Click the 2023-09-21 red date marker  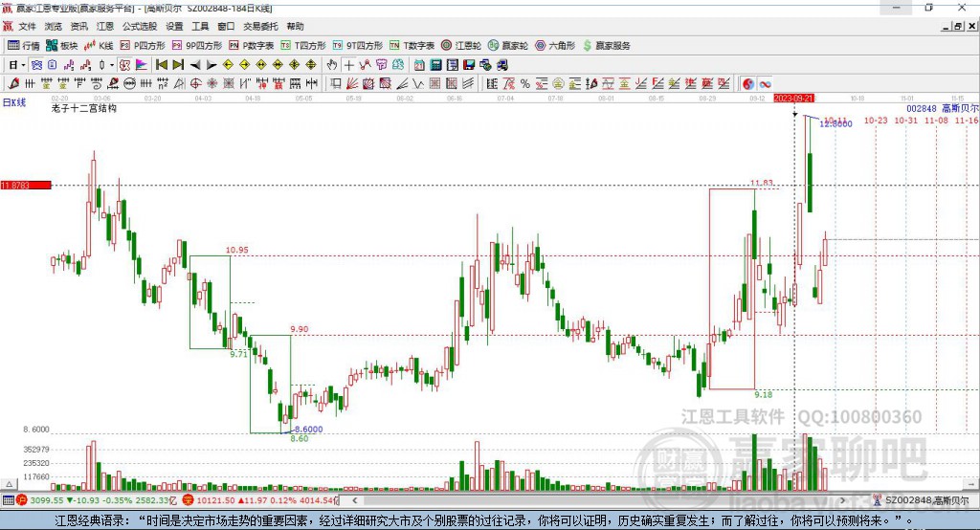point(793,99)
